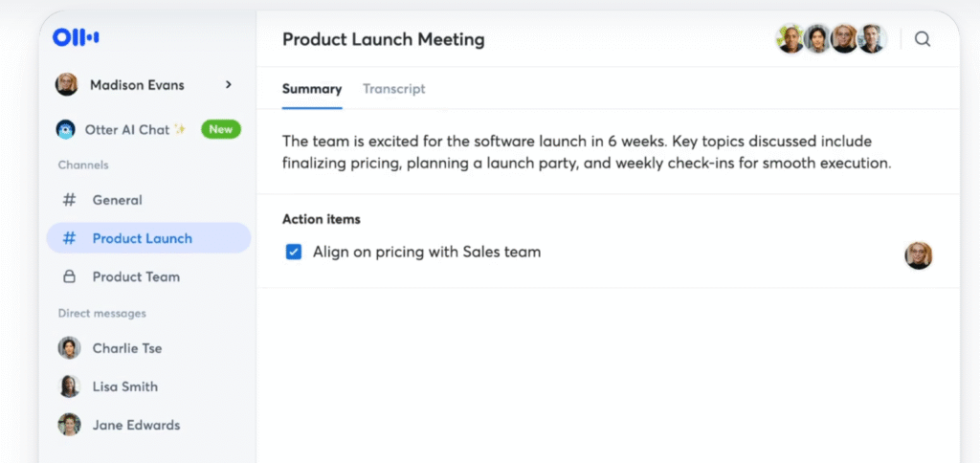Click the first participant avatar in the header
The height and width of the screenshot is (463, 980).
[x=790, y=38]
